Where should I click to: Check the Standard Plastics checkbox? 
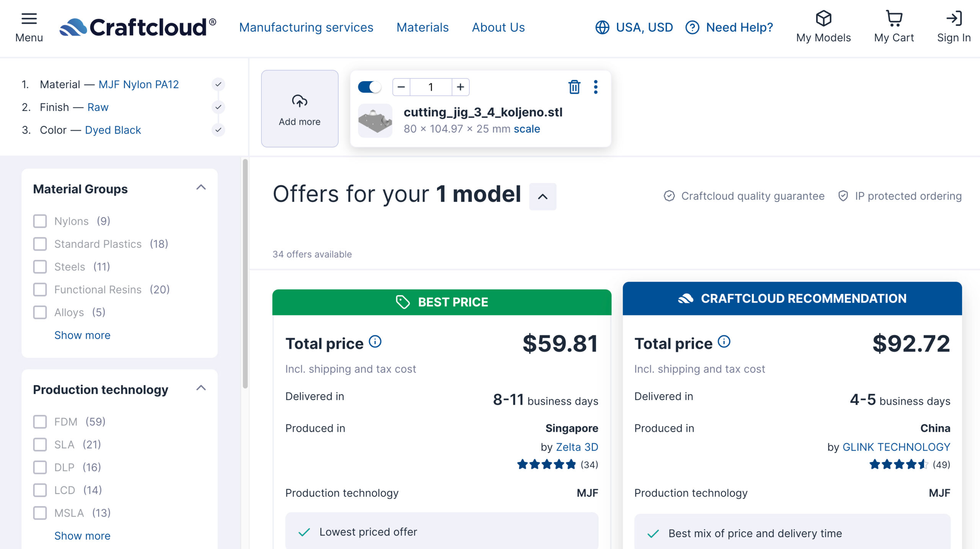40,244
